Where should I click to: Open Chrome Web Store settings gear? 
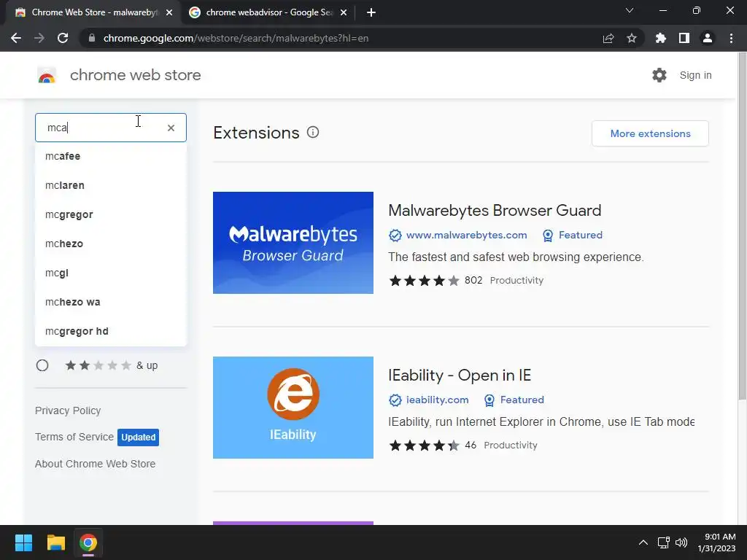pos(659,75)
